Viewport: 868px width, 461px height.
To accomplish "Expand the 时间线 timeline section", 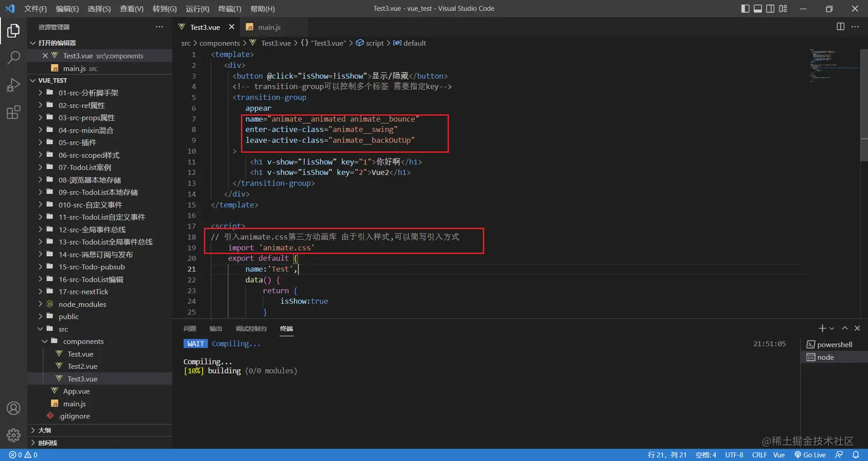I will pos(100,443).
